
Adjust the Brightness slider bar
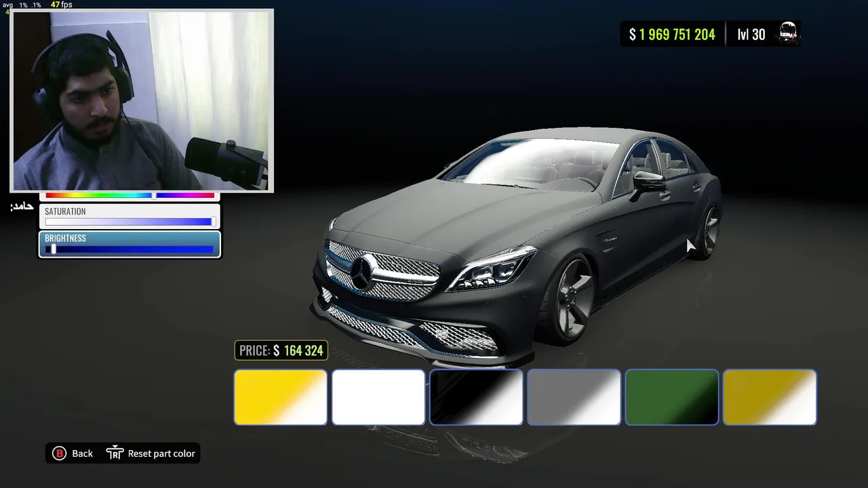click(130, 249)
